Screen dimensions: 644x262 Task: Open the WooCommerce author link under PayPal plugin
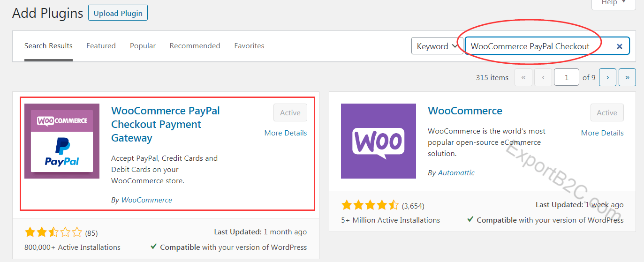(147, 200)
